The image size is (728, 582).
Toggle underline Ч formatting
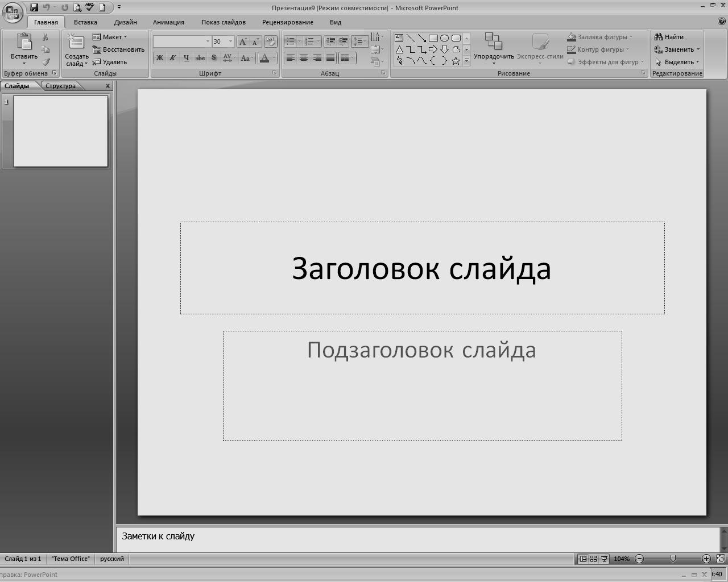[x=186, y=58]
